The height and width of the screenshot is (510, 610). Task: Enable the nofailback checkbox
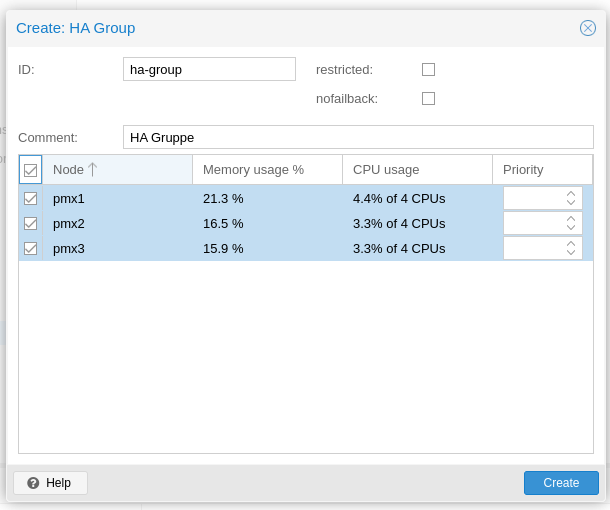pyautogui.click(x=428, y=99)
